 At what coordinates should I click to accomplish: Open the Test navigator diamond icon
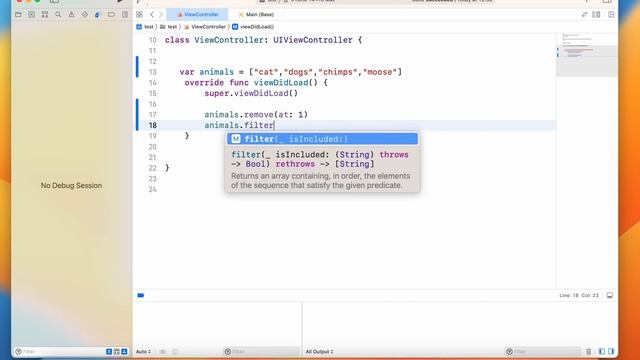pos(84,15)
